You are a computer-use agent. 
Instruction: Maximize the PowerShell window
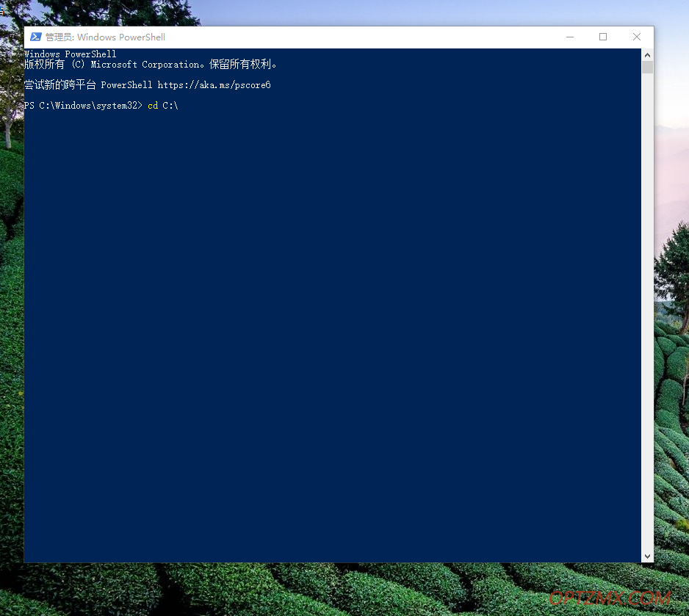coord(603,37)
